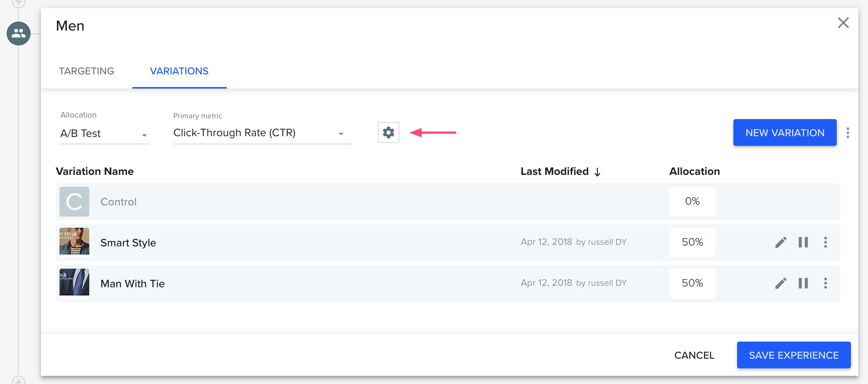Save the experience

tap(794, 355)
